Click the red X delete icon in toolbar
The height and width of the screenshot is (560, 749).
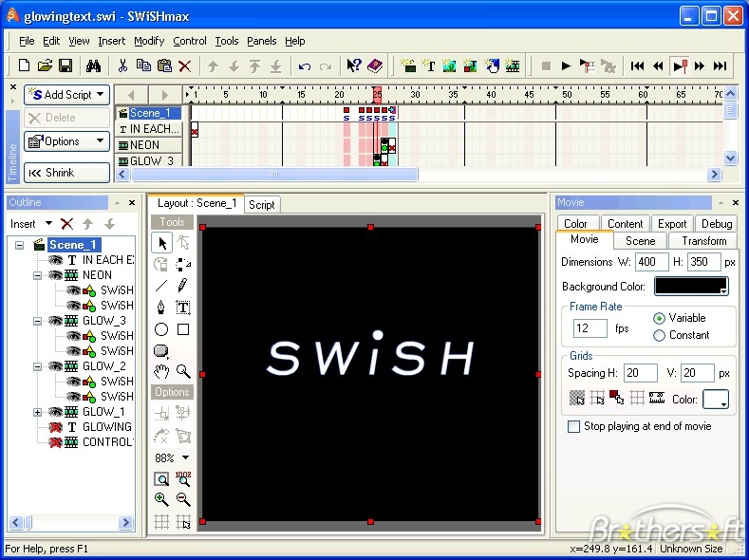coord(185,65)
